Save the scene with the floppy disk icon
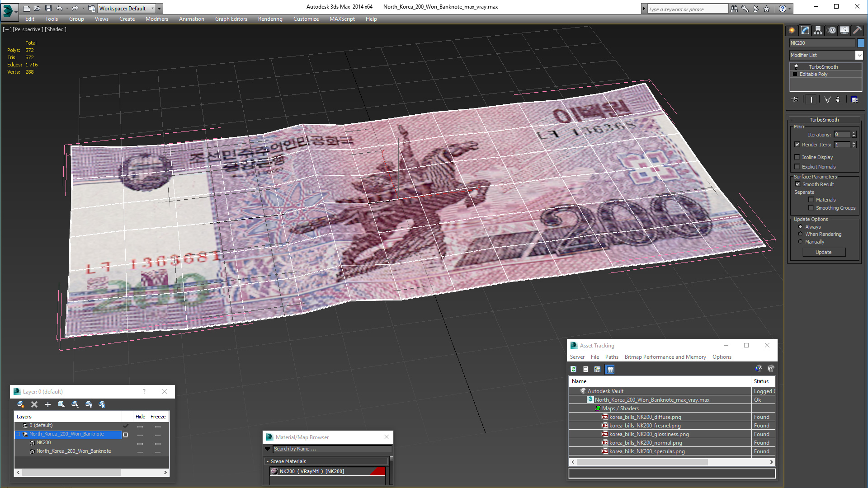Screen dimensions: 868x488 pos(48,8)
